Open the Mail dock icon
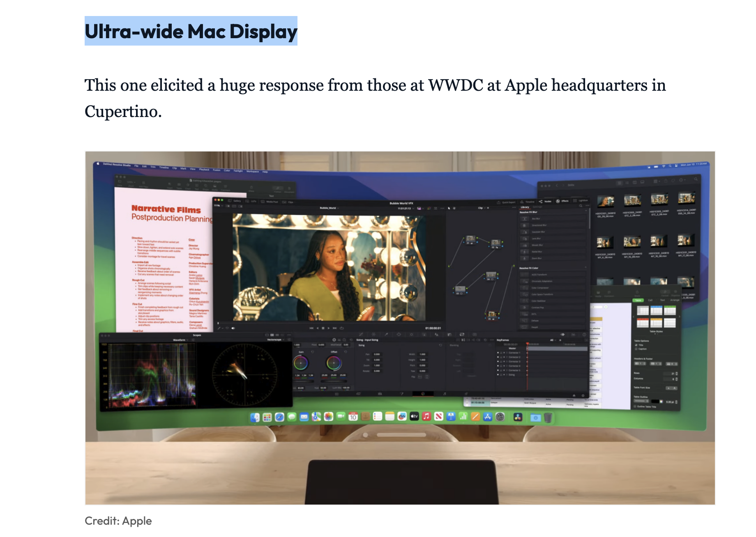The width and height of the screenshot is (756, 537). pyautogui.click(x=304, y=417)
